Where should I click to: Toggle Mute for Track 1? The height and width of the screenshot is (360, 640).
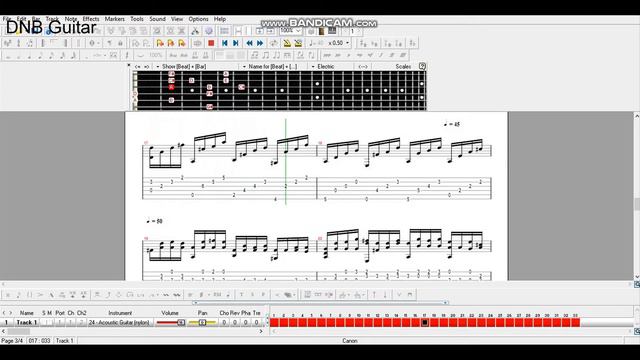[50, 322]
